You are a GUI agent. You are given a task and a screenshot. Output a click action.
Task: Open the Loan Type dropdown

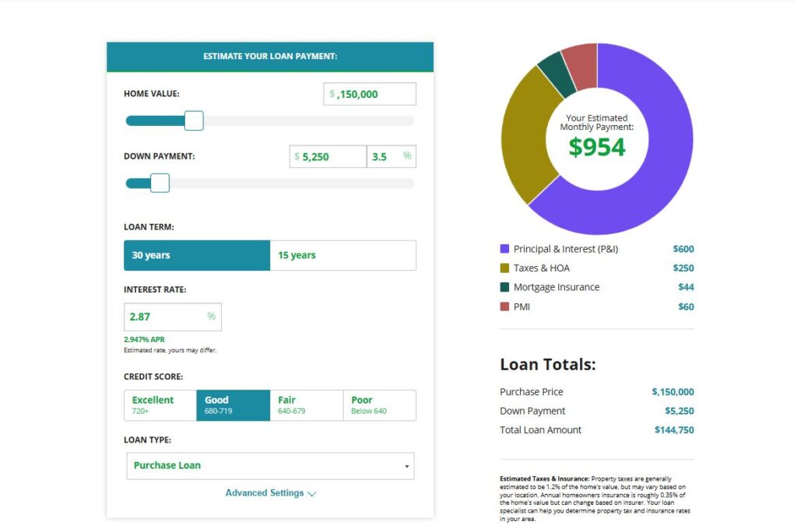point(270,465)
